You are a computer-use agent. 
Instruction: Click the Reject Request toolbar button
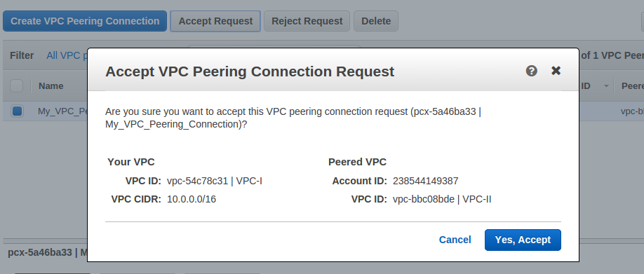(307, 21)
